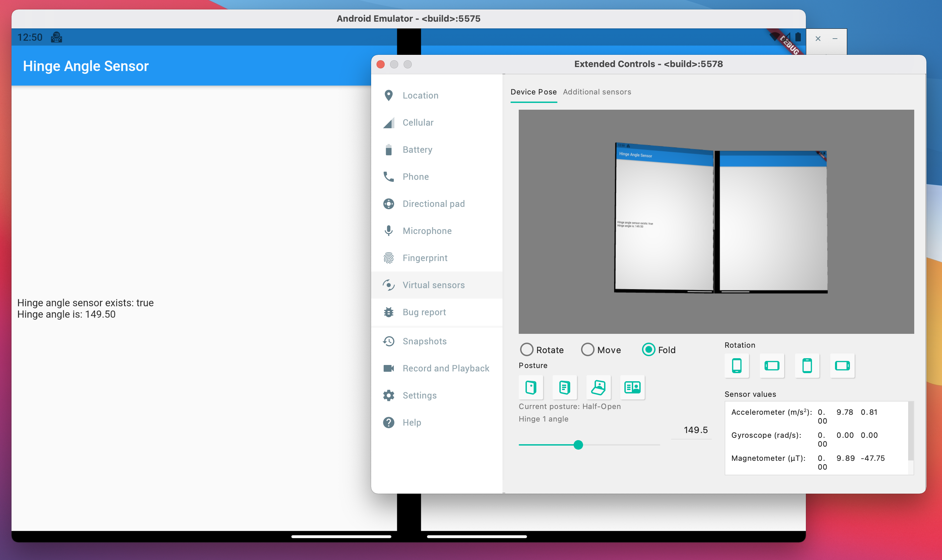Select the second landscape rotation icon

point(841,365)
